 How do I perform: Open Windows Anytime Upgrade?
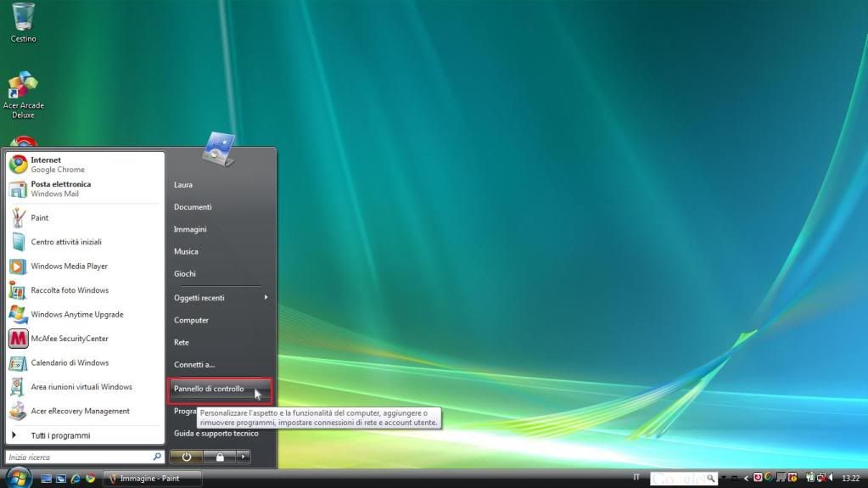[85, 314]
